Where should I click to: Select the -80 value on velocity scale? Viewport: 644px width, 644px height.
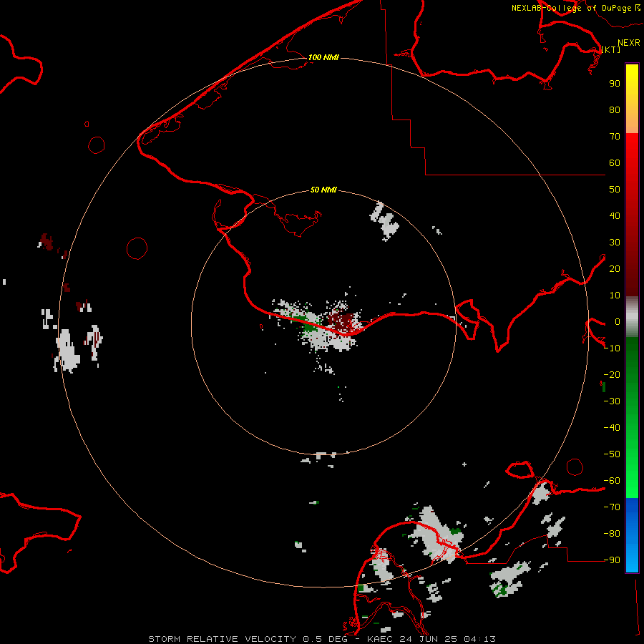(612, 534)
